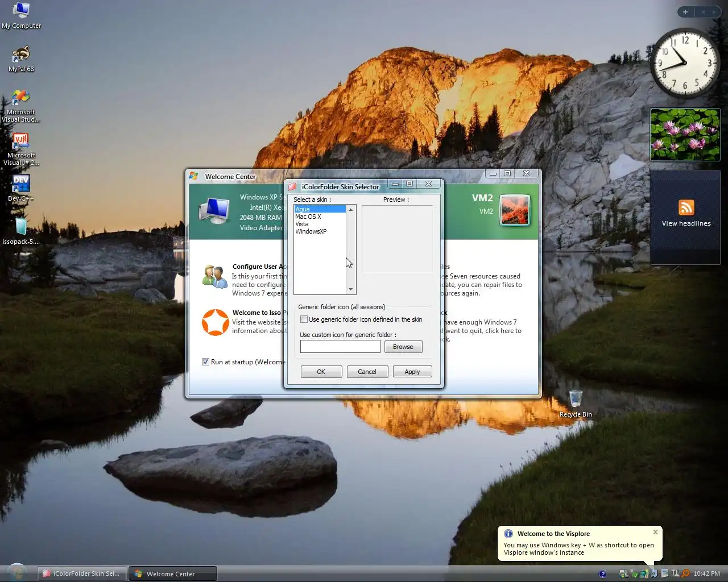Click the orange magnifier tray icon
Viewport: 728px width, 582px height.
click(685, 573)
